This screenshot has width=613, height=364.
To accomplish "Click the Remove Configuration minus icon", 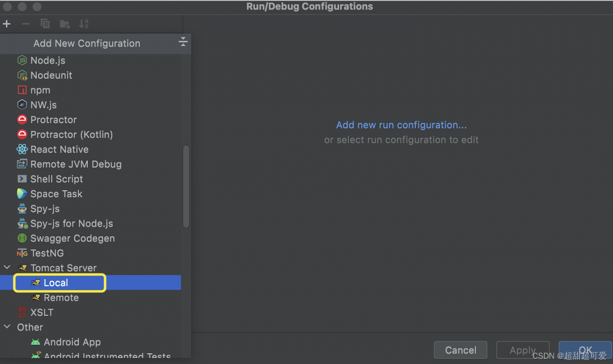I will point(26,24).
